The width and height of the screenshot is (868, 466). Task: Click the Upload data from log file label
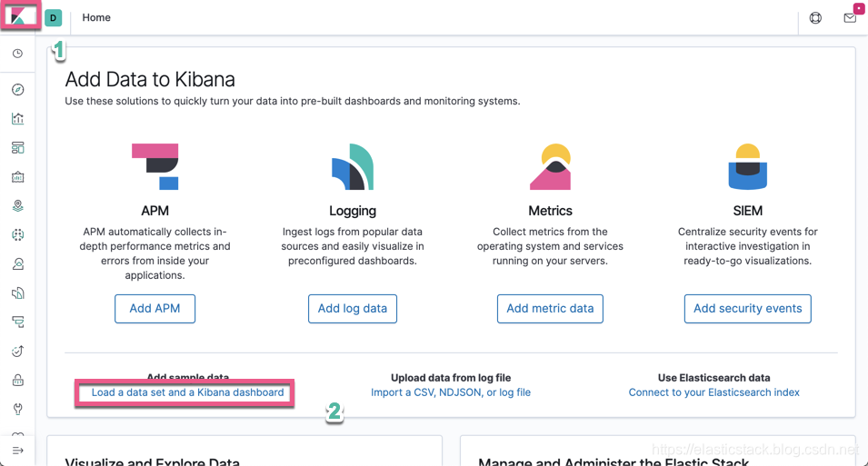click(451, 378)
